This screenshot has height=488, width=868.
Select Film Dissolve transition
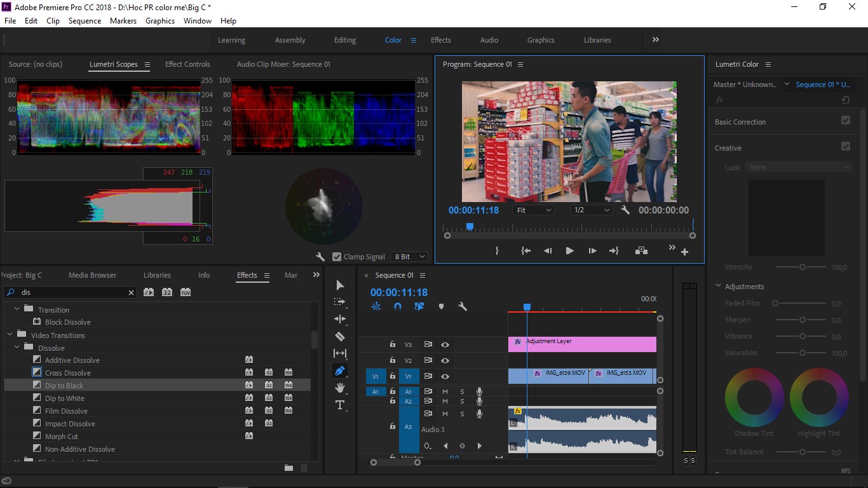tap(66, 411)
